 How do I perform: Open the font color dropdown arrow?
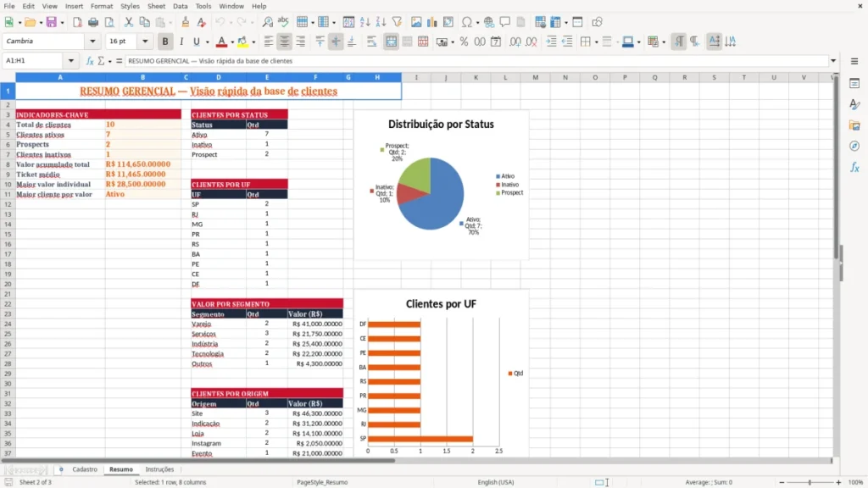pyautogui.click(x=232, y=42)
